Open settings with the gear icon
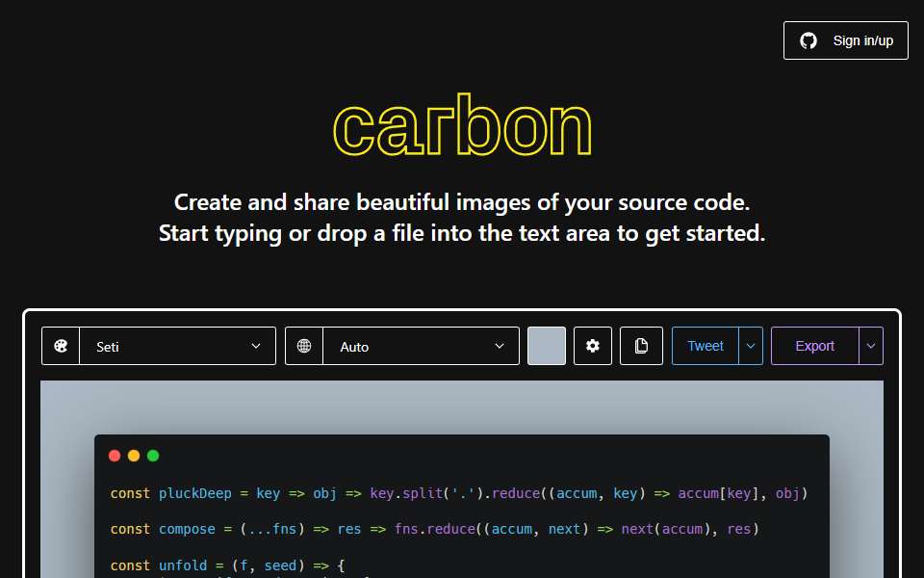924x578 pixels. [593, 346]
